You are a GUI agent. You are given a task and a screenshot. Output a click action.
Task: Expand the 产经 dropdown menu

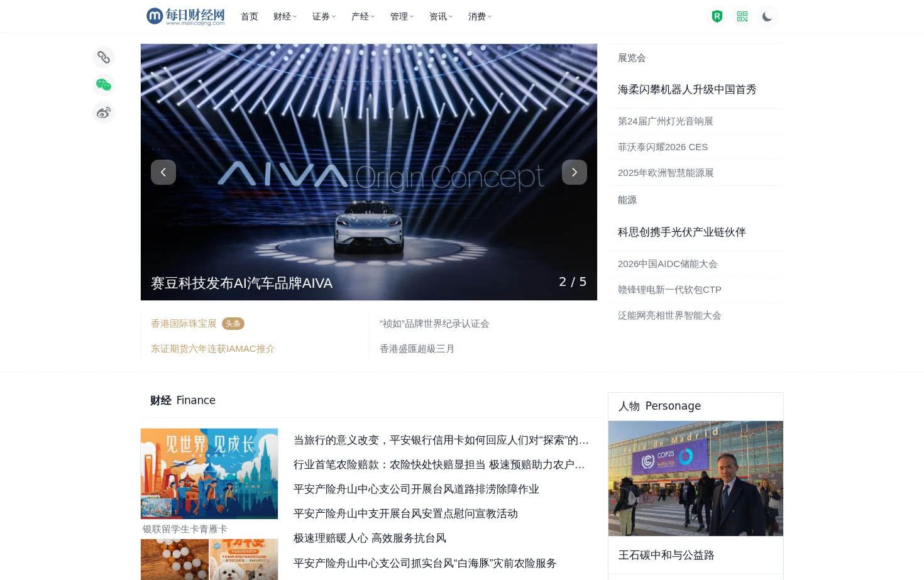click(363, 16)
